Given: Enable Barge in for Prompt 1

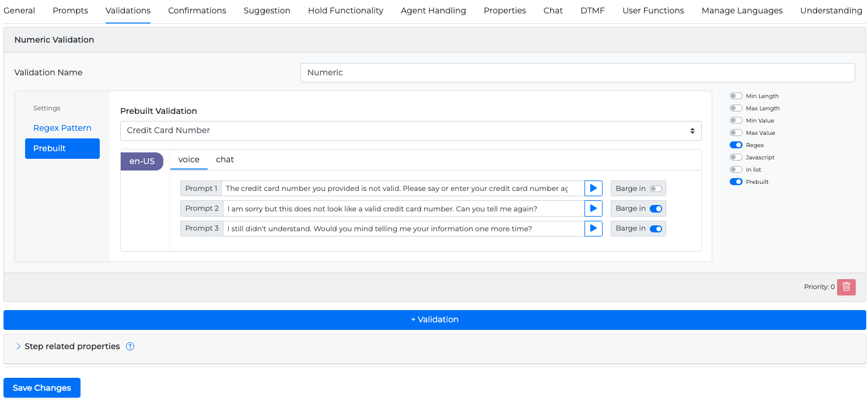Looking at the screenshot, I should pos(656,189).
